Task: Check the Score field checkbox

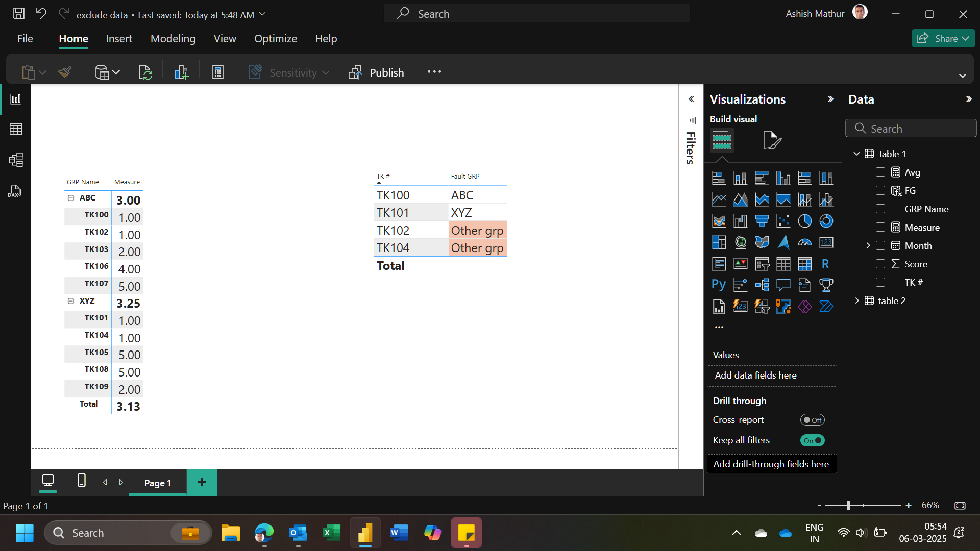Action: (880, 264)
